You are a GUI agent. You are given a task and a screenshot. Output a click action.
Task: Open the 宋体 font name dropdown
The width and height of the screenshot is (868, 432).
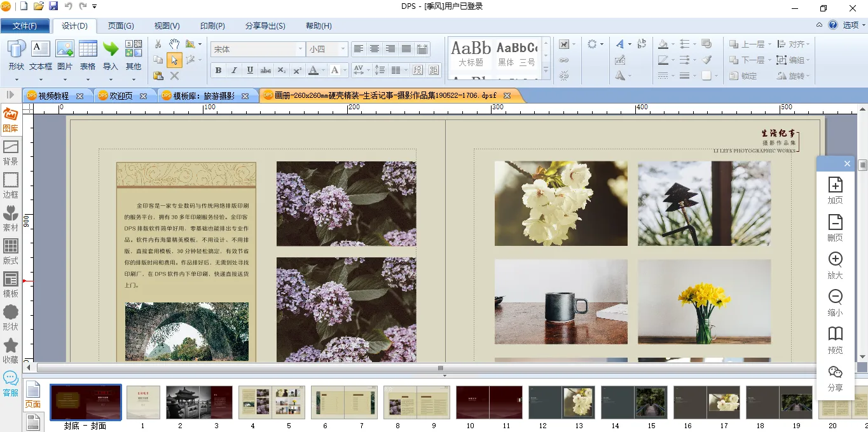(300, 49)
